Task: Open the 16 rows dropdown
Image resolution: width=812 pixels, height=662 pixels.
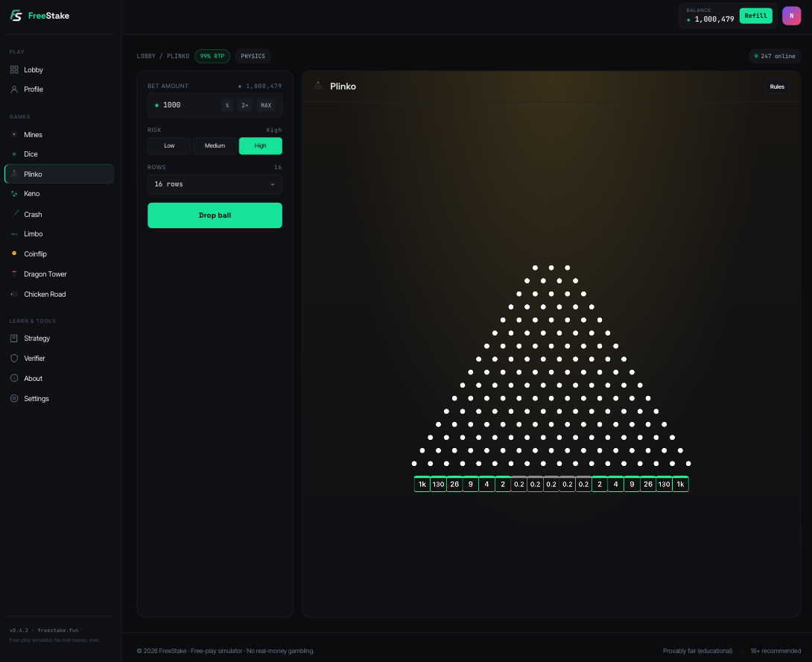Action: pyautogui.click(x=215, y=184)
